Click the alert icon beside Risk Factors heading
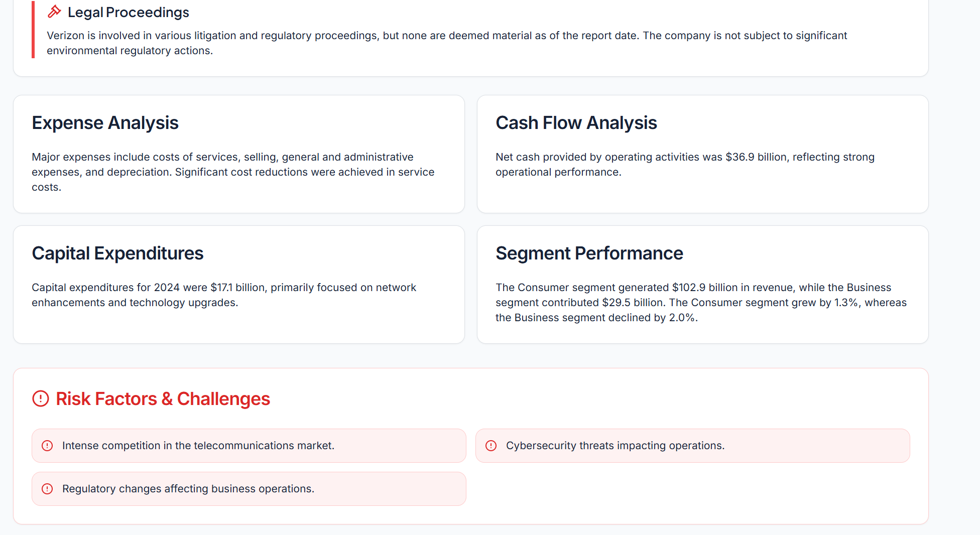The width and height of the screenshot is (980, 535). click(x=41, y=399)
